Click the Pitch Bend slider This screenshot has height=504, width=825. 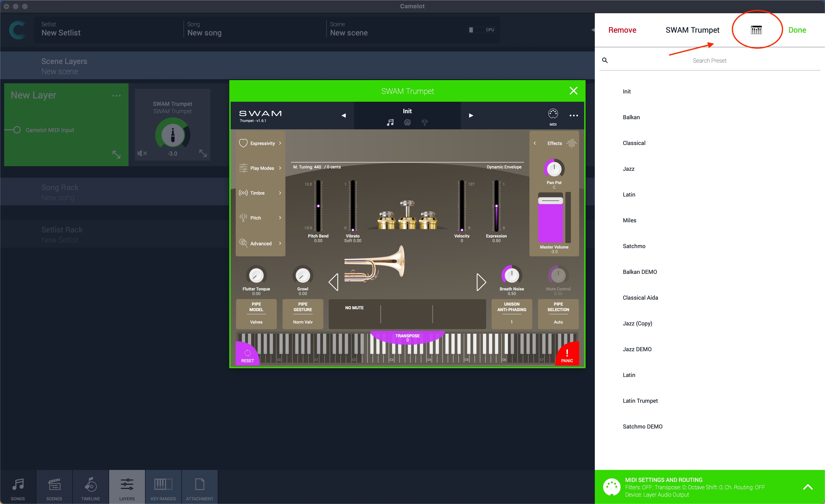coord(318,206)
